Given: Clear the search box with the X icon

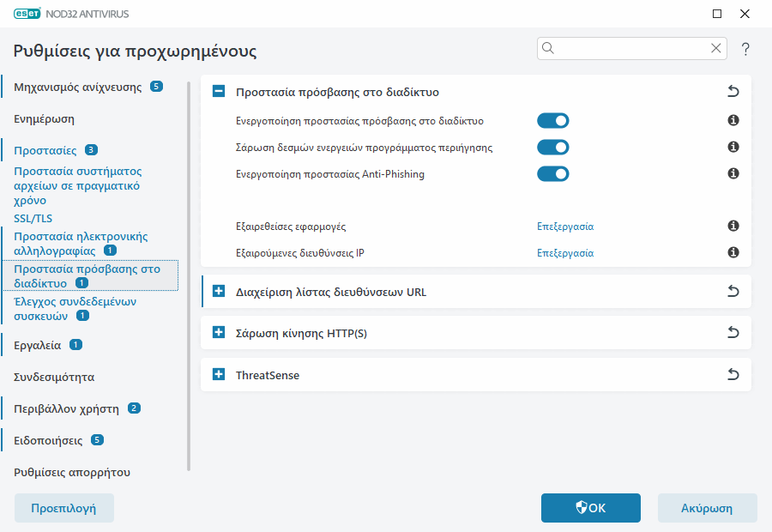Looking at the screenshot, I should pos(716,49).
